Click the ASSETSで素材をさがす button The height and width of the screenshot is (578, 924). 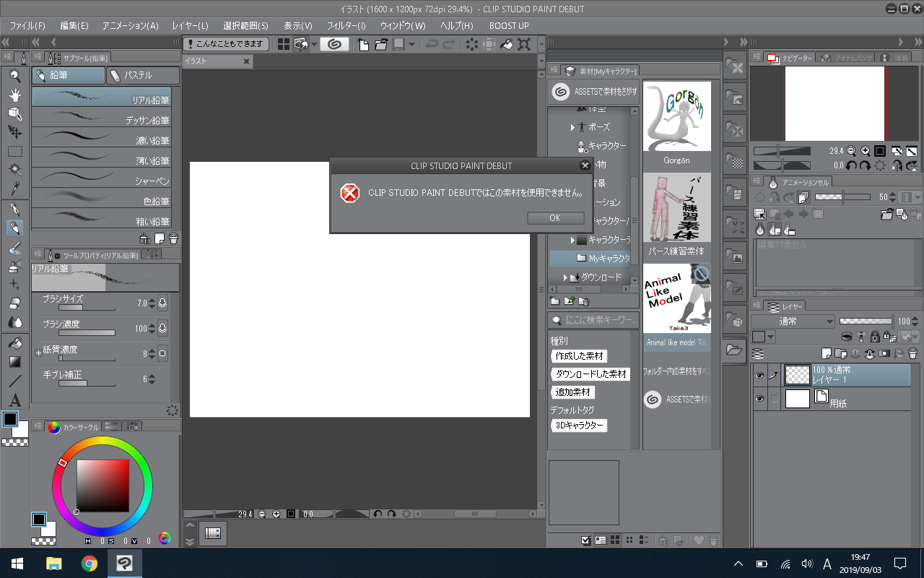(x=593, y=92)
